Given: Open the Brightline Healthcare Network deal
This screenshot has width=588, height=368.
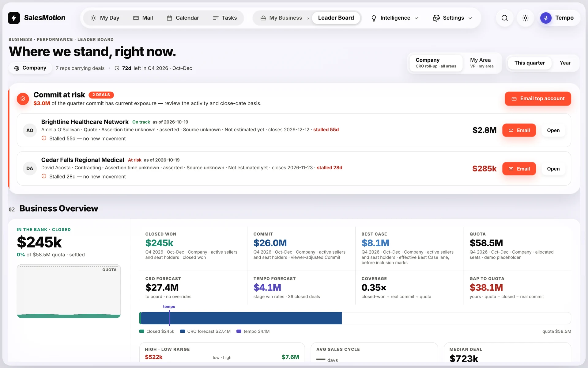Looking at the screenshot, I should pyautogui.click(x=553, y=130).
